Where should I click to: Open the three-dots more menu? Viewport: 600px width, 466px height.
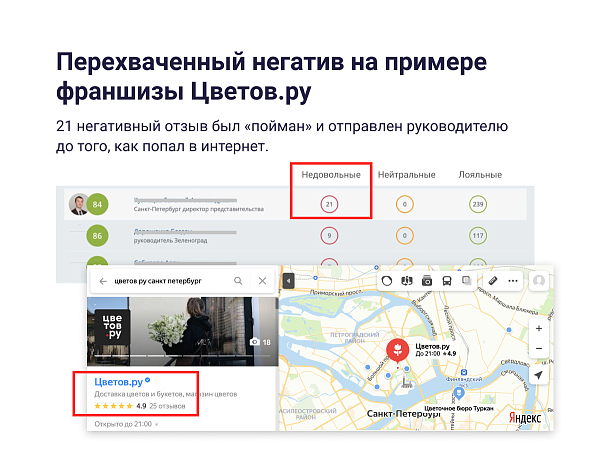point(513,281)
